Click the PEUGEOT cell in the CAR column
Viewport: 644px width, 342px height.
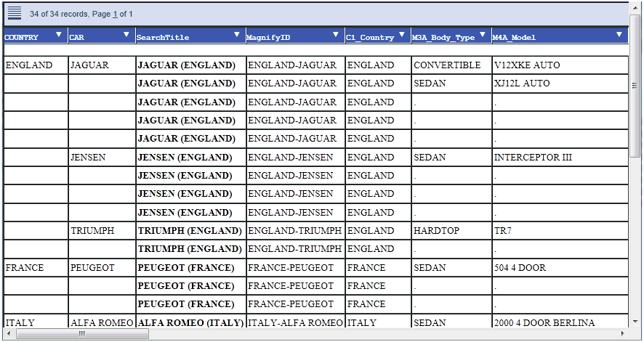pos(92,267)
